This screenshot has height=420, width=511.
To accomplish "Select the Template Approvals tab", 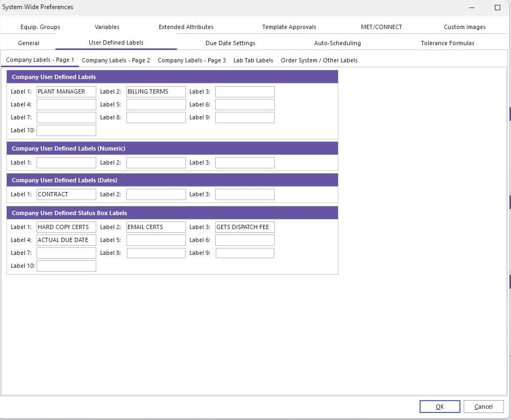I will click(289, 27).
